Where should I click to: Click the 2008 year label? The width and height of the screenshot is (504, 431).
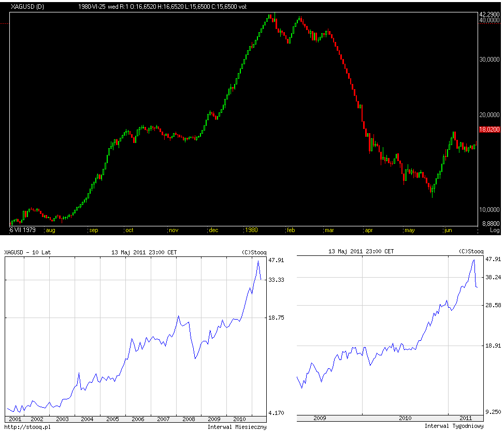click(189, 419)
